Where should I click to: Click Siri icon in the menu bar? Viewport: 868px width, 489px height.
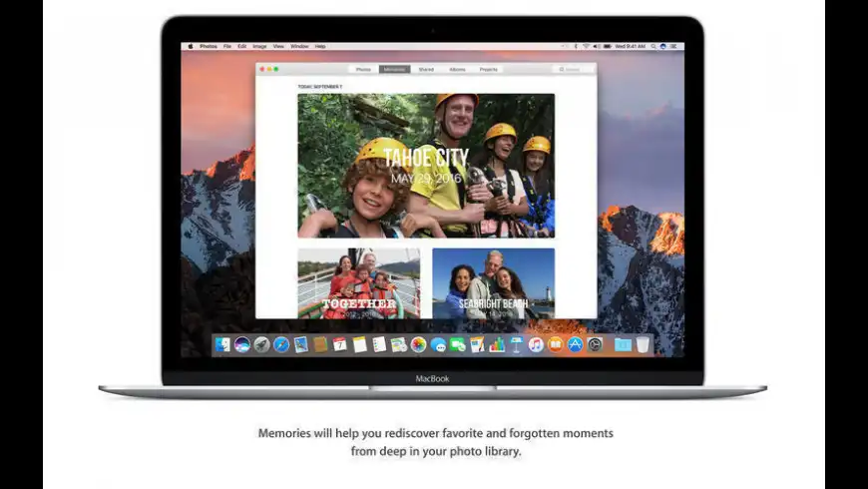point(663,47)
